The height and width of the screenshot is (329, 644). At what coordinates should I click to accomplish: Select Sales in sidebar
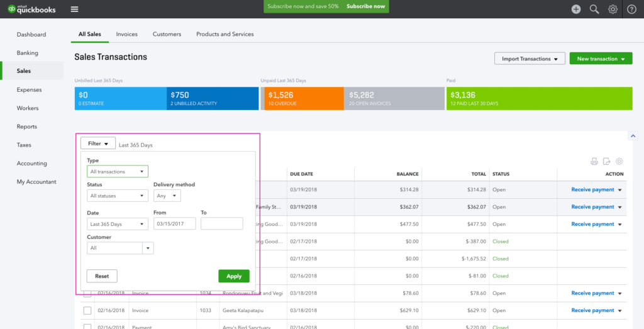(31, 70)
